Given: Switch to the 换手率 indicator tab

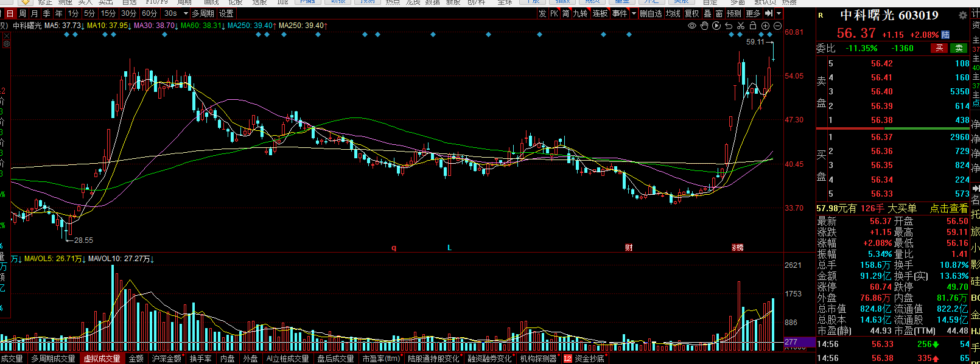Looking at the screenshot, I should [x=200, y=359].
